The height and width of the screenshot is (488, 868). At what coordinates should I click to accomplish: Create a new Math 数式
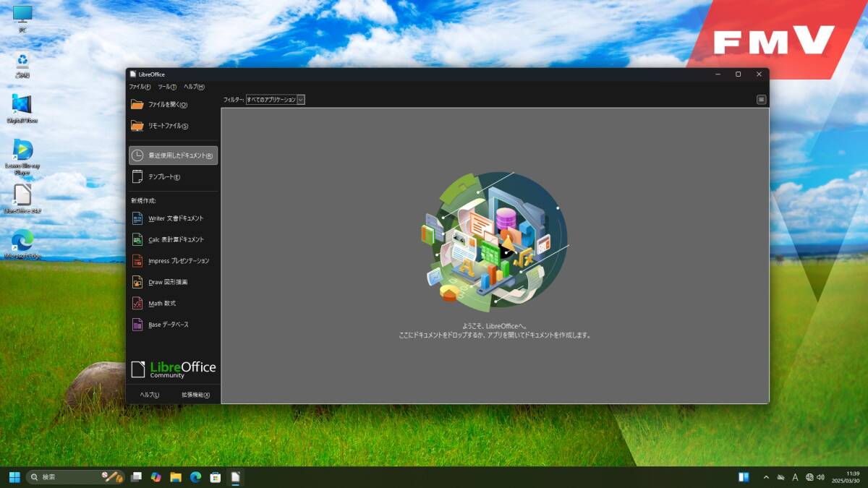[x=173, y=304]
